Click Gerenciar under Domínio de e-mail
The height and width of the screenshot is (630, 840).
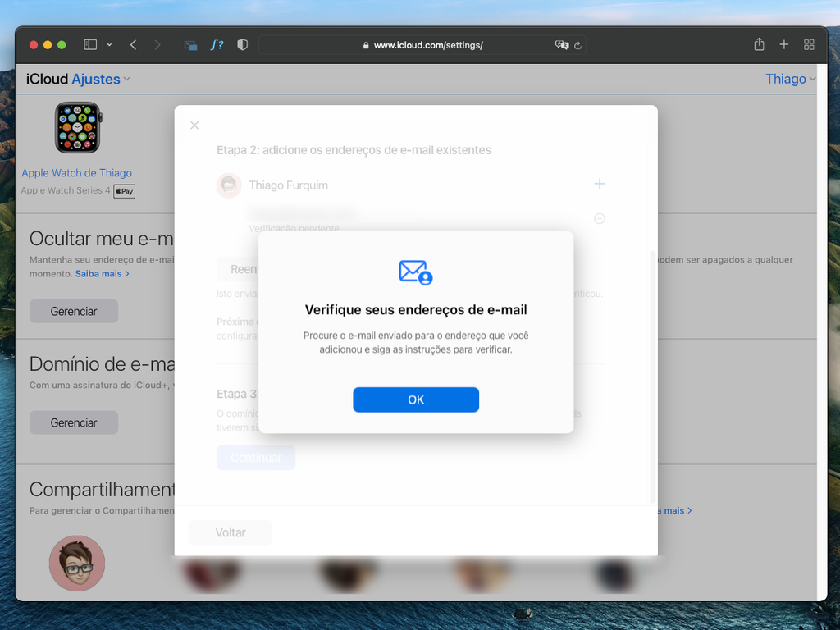pyautogui.click(x=73, y=422)
